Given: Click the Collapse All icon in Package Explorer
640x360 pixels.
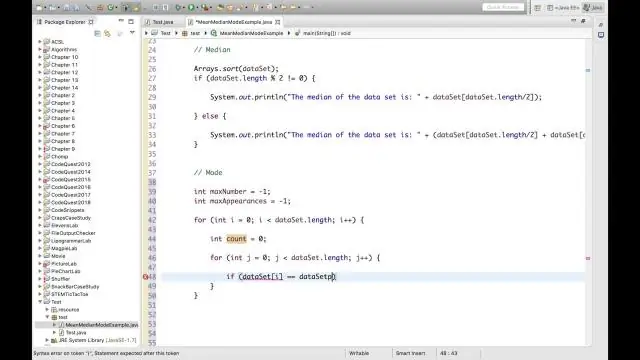Looking at the screenshot, I should point(97,33).
